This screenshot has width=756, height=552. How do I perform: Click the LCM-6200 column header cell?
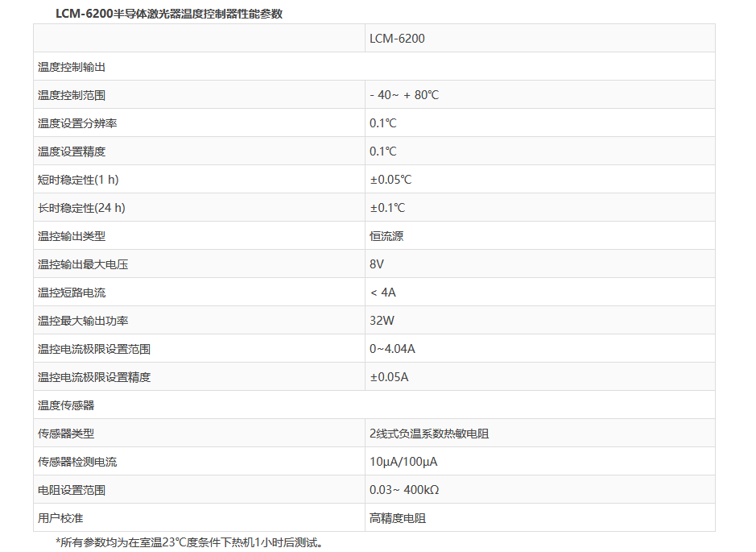coord(397,39)
